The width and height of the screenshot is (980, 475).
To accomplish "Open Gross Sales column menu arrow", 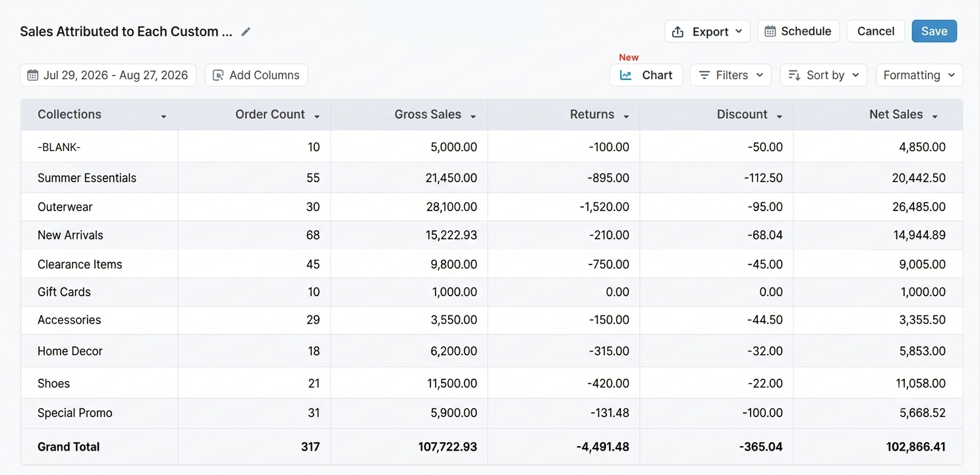I will pyautogui.click(x=473, y=116).
